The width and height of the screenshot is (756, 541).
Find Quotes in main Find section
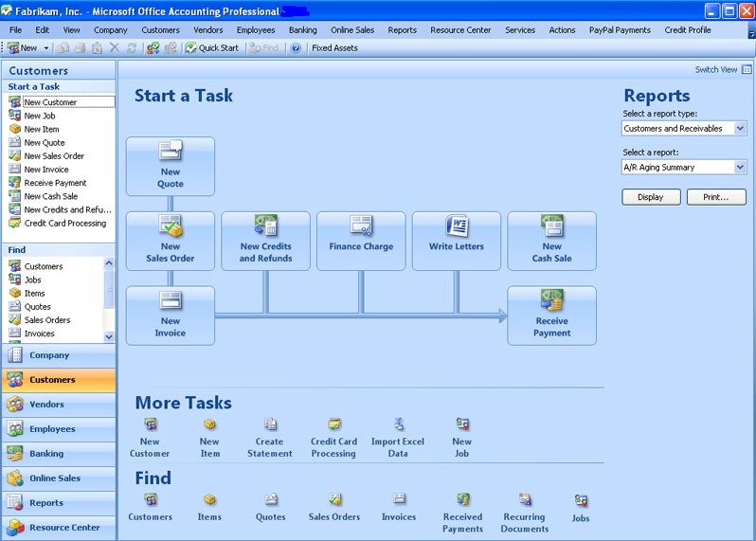271,507
